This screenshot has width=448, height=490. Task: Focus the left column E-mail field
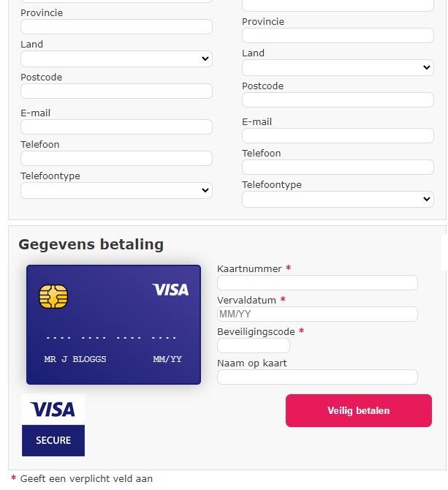116,127
